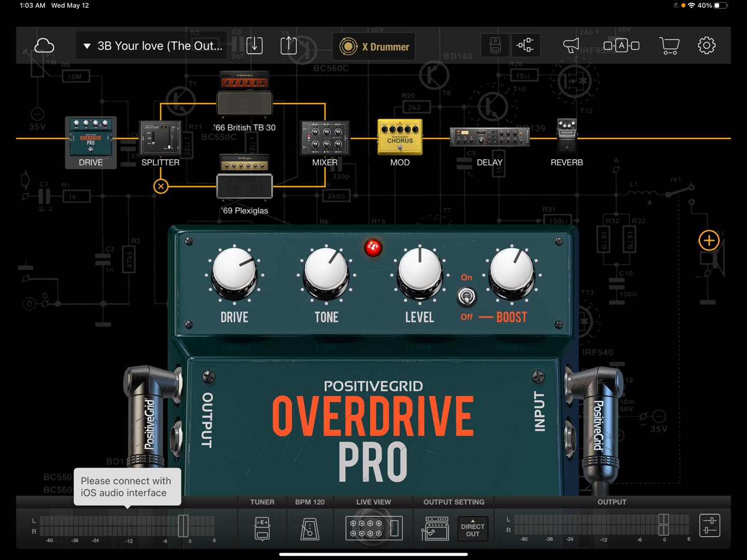Click the battery indicator in status bar
The image size is (747, 560).
click(x=721, y=5)
